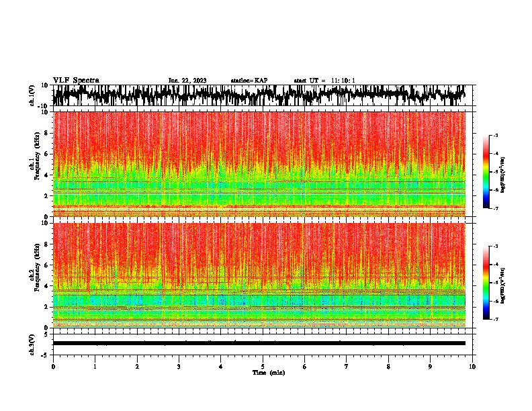This screenshot has height=411, width=532.
Task: Click the ch.2 colorbar log(PSD) units label
Action: click(x=503, y=285)
